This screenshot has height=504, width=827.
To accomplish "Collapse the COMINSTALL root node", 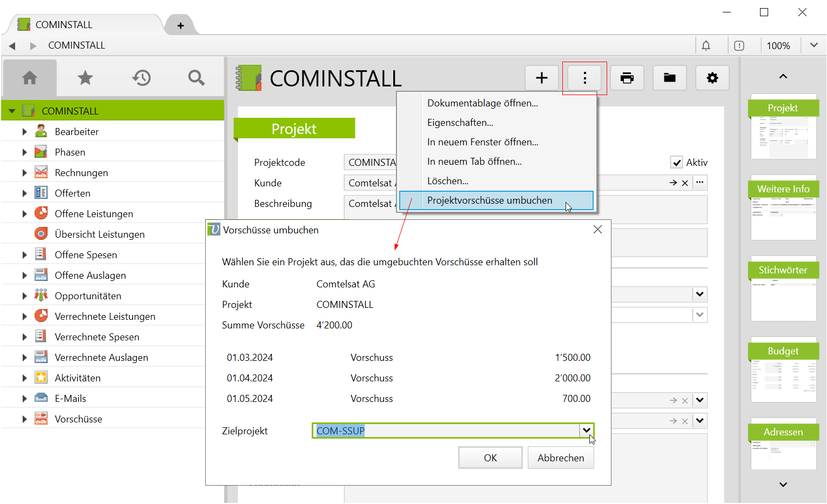I will tap(12, 111).
